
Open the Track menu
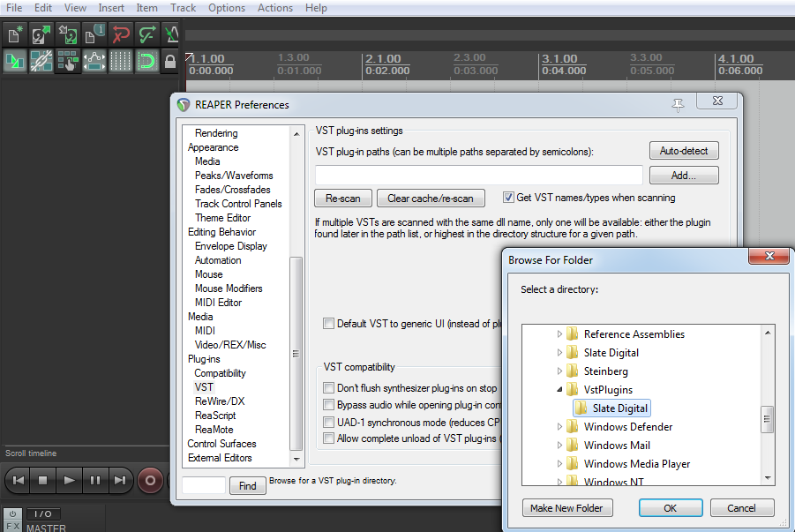(183, 8)
